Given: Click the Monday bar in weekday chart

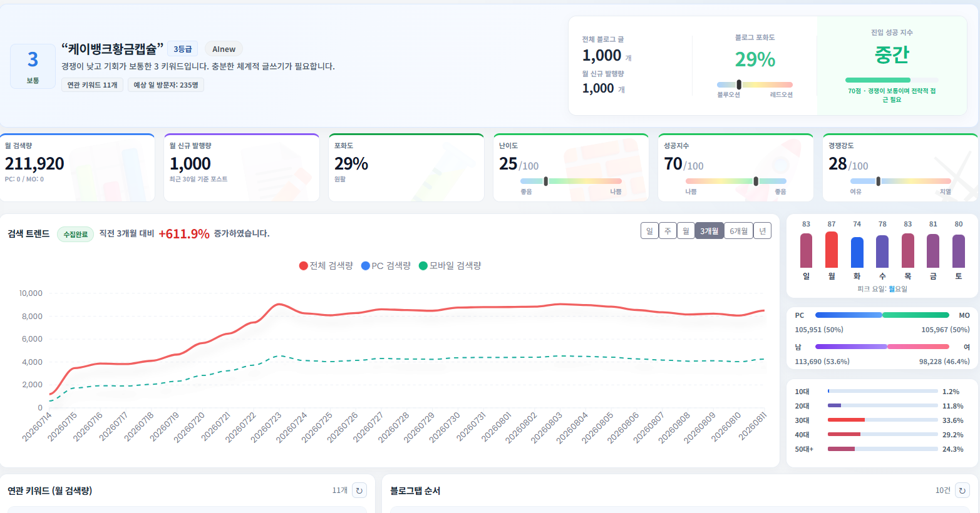Looking at the screenshot, I should coord(832,250).
